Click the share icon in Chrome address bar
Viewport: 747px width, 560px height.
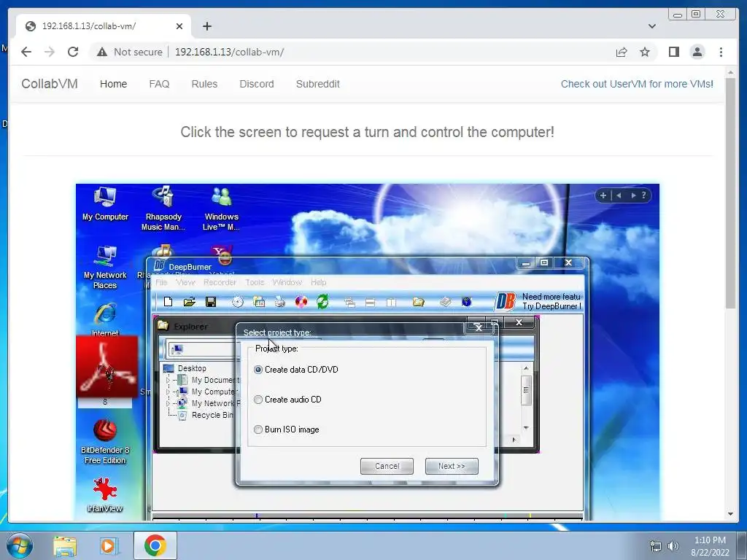point(622,52)
